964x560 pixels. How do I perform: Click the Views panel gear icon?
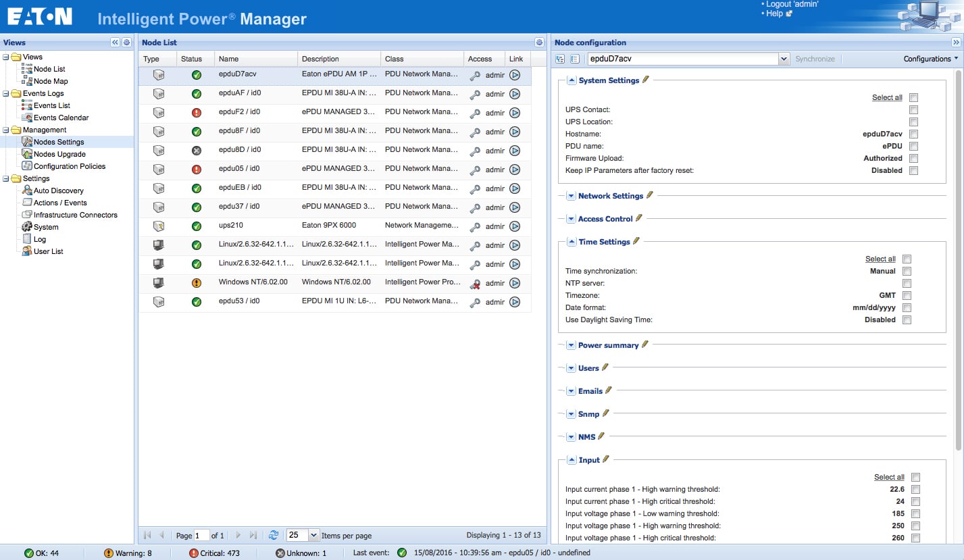point(126,42)
